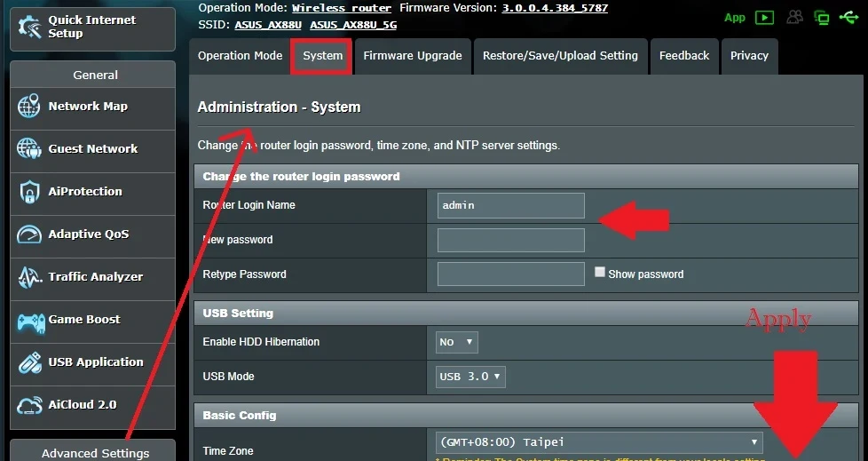Open the Enable HDD Hibernation dropdown
This screenshot has height=461, width=868.
pyautogui.click(x=457, y=342)
